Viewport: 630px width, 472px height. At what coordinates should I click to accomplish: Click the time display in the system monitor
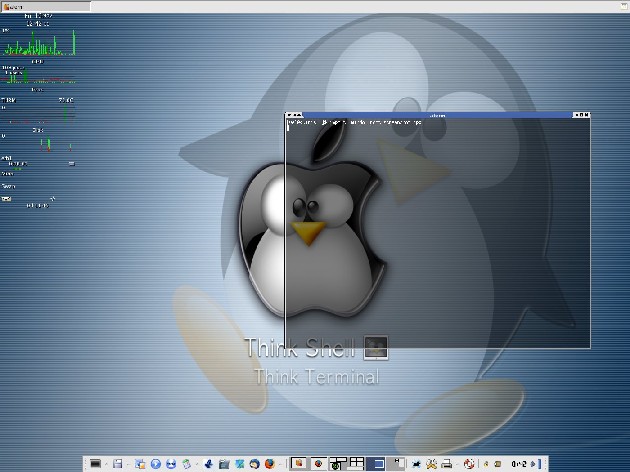[38, 24]
